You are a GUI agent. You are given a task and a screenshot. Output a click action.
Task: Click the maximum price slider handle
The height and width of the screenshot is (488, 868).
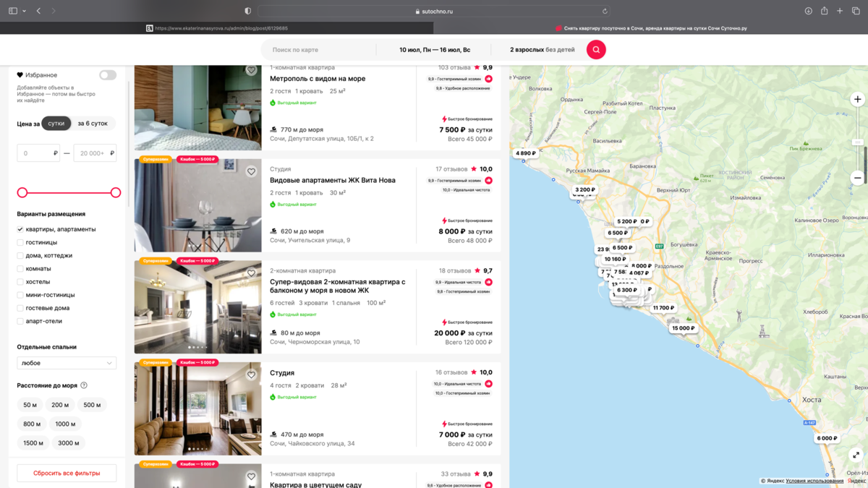116,192
